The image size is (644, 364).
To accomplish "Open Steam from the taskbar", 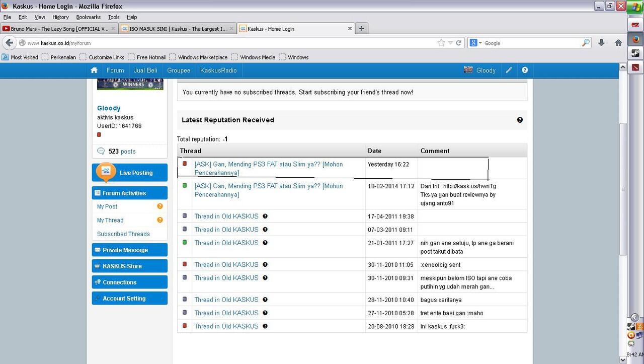I will (x=635, y=53).
